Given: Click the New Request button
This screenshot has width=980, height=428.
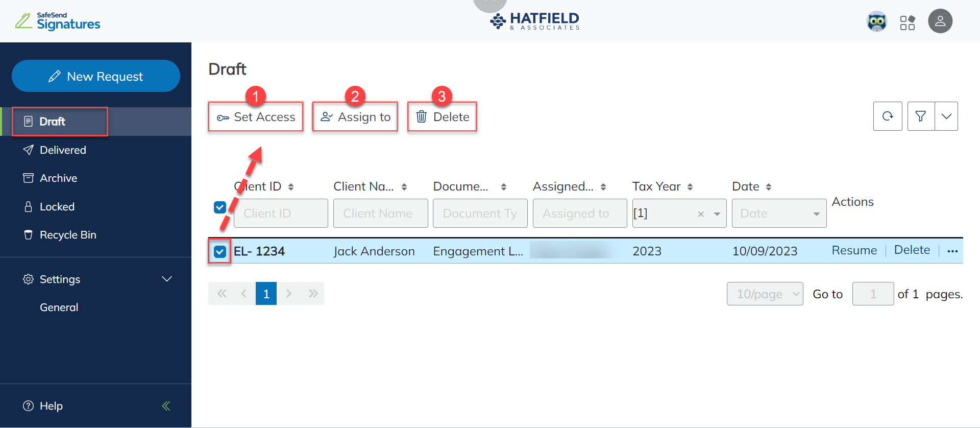Looking at the screenshot, I should [96, 76].
